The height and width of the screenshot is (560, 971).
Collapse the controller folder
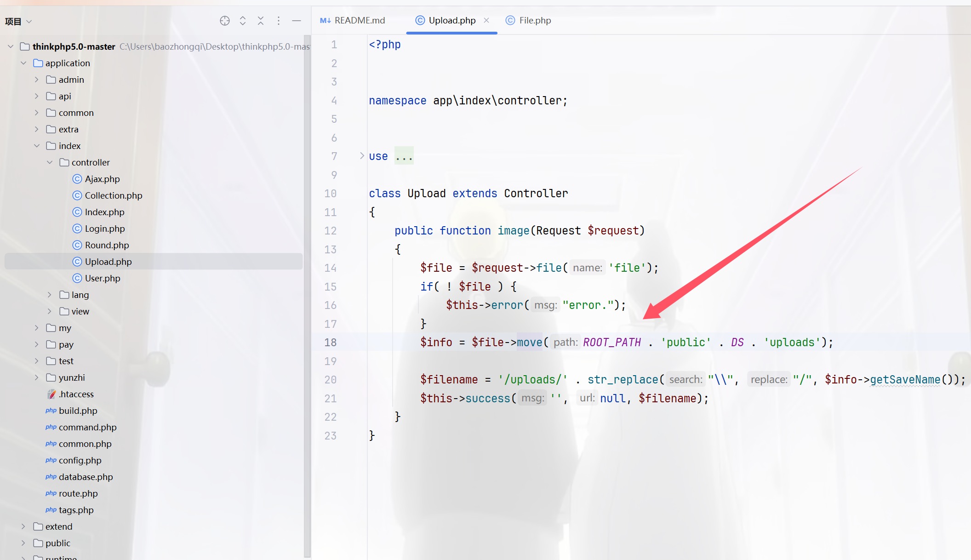50,162
